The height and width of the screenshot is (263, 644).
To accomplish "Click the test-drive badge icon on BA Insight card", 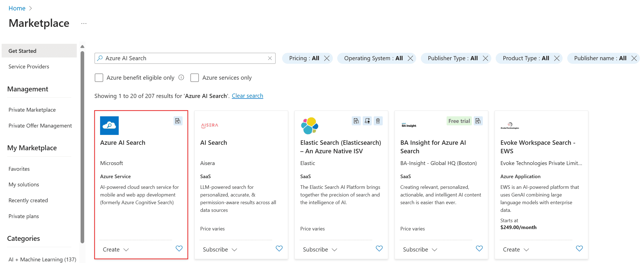I will point(478,121).
